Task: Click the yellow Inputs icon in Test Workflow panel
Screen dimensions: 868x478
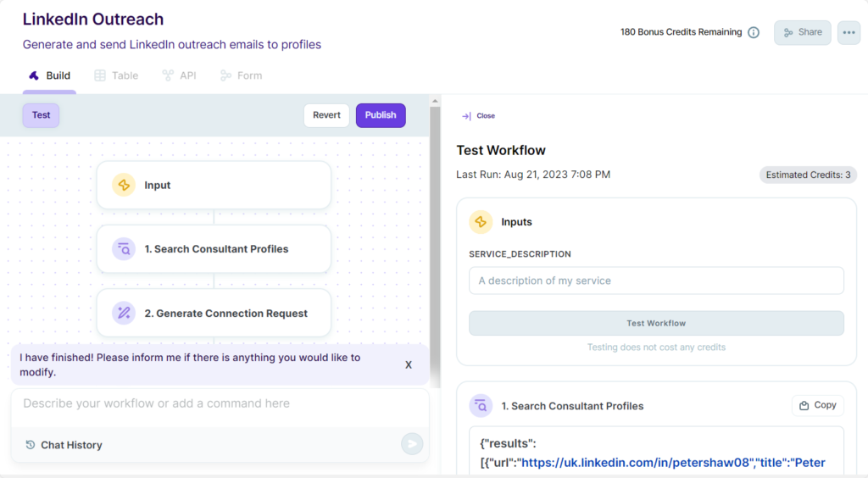Action: pyautogui.click(x=481, y=222)
